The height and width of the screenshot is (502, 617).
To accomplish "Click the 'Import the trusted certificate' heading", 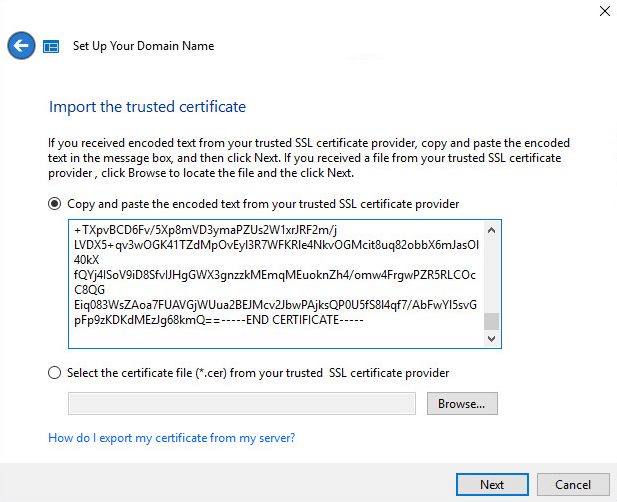I will (x=147, y=106).
